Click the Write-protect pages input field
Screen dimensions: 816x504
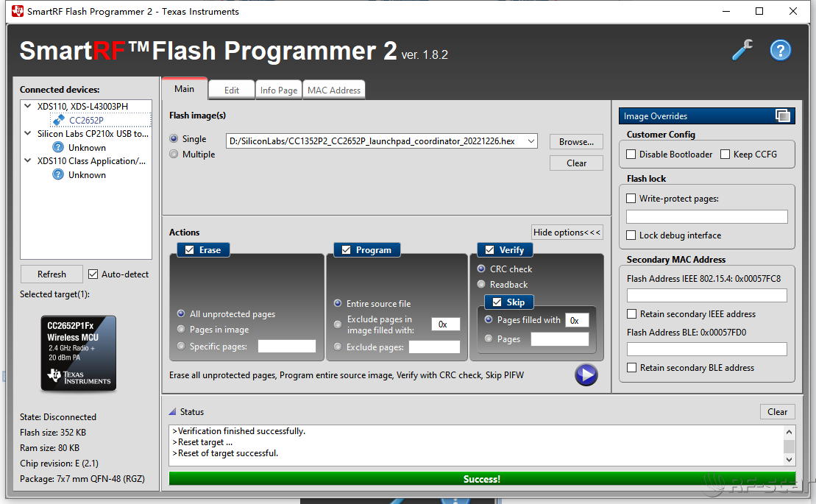point(706,217)
